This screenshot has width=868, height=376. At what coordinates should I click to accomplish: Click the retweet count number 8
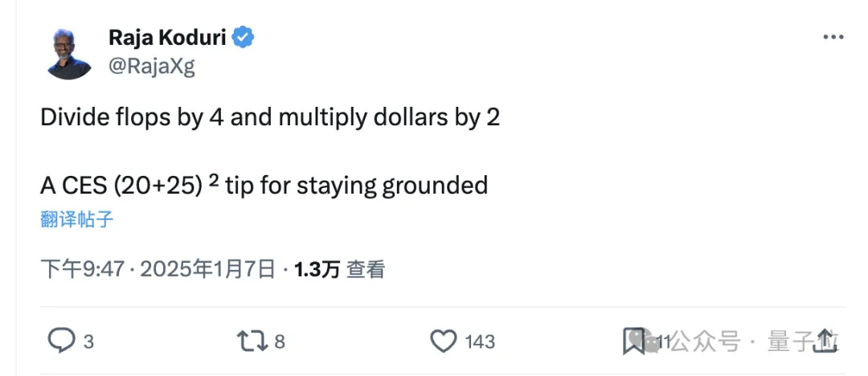(x=280, y=342)
